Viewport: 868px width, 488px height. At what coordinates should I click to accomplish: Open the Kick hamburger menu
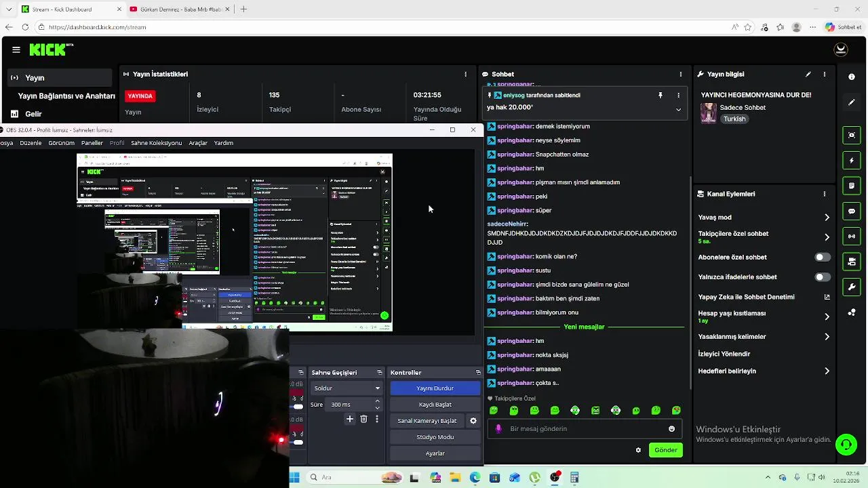[16, 49]
